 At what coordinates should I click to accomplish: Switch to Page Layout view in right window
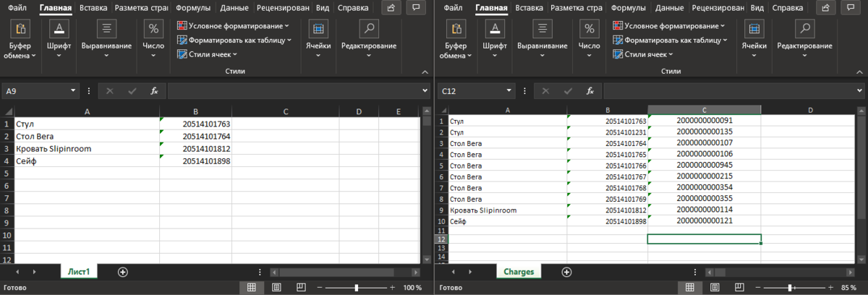713,287
